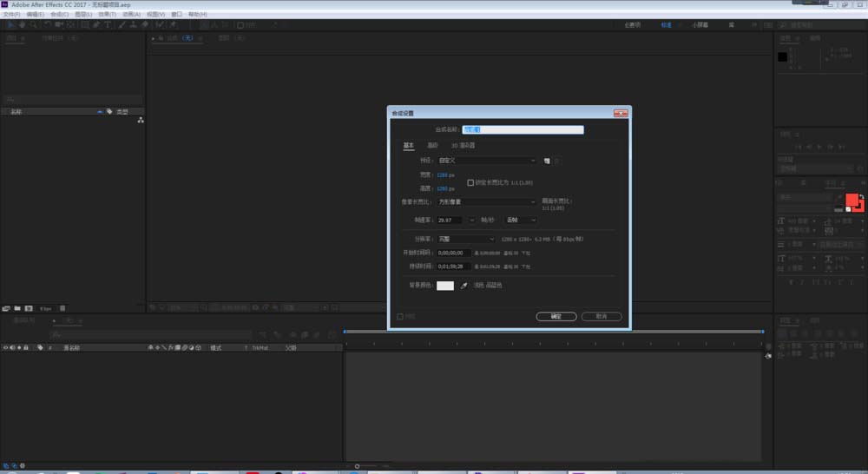
Task: Select the Text tool in toolbar
Action: (x=107, y=25)
